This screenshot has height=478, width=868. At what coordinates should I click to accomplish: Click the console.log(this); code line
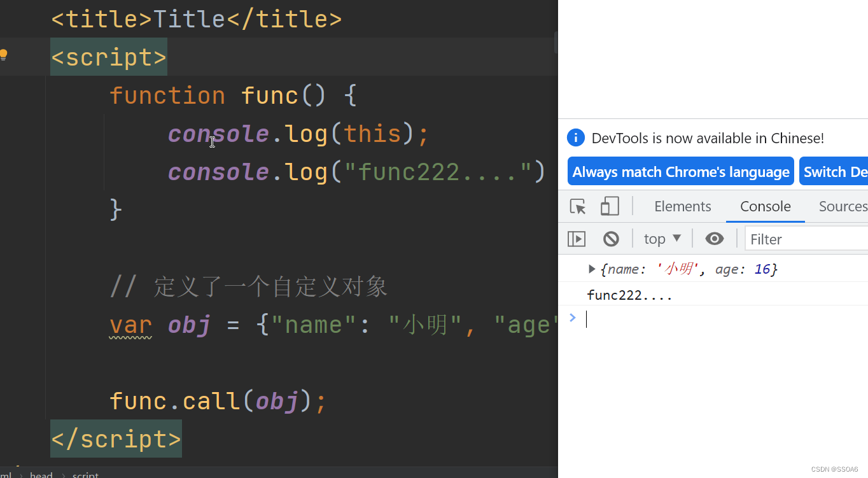click(299, 134)
